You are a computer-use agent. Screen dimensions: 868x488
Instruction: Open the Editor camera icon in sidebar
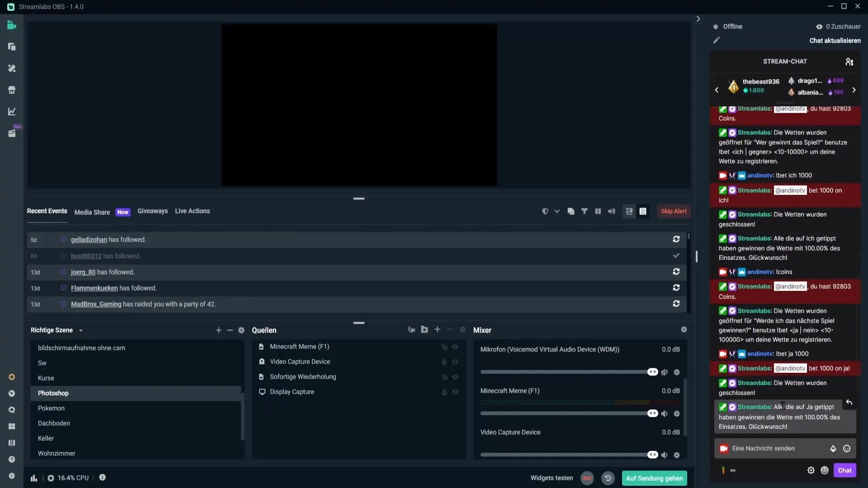click(x=12, y=25)
